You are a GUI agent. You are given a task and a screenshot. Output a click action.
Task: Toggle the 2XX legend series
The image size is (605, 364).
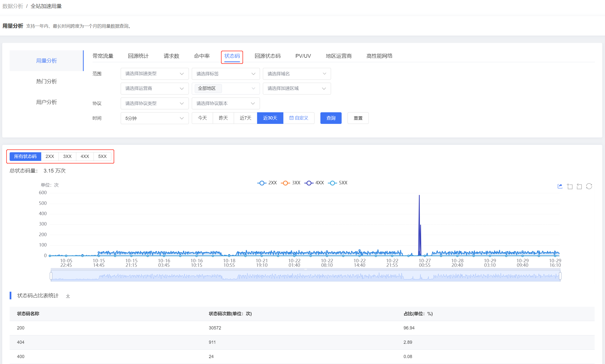click(267, 183)
